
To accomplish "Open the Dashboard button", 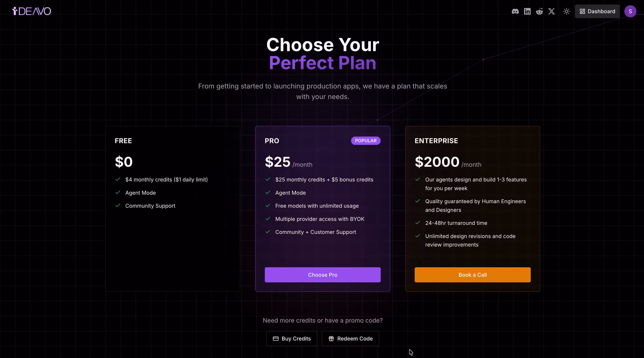I will [597, 12].
